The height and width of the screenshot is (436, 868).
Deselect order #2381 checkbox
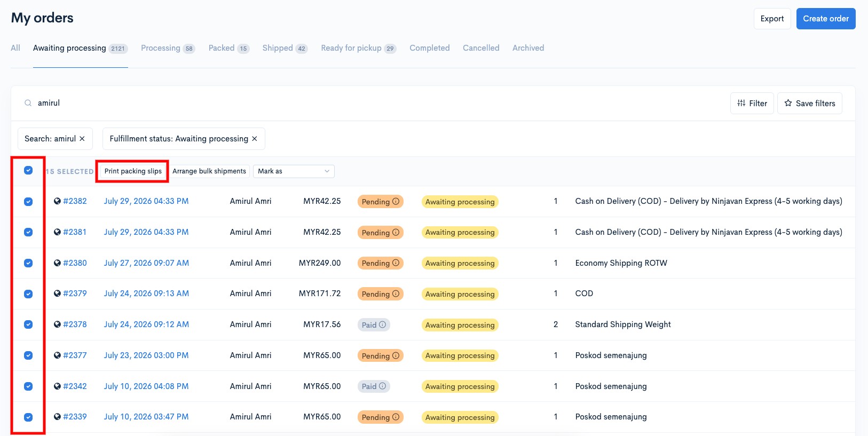pos(28,232)
